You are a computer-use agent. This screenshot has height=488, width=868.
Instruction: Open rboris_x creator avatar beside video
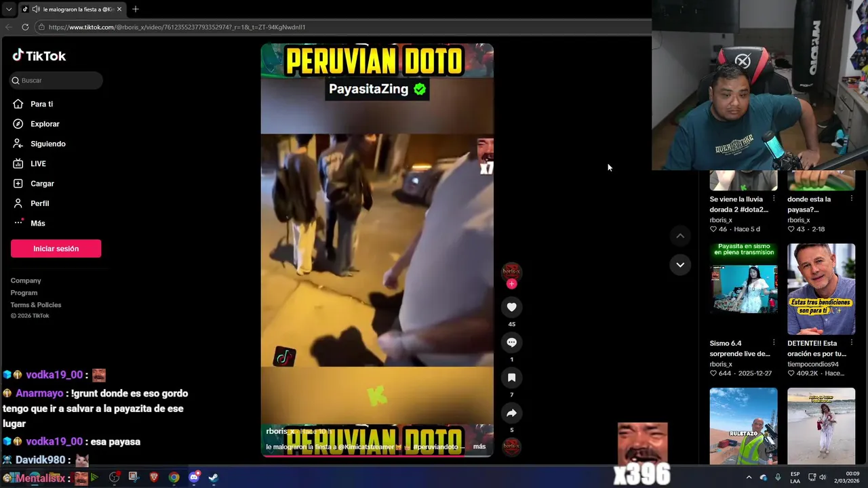(x=512, y=271)
